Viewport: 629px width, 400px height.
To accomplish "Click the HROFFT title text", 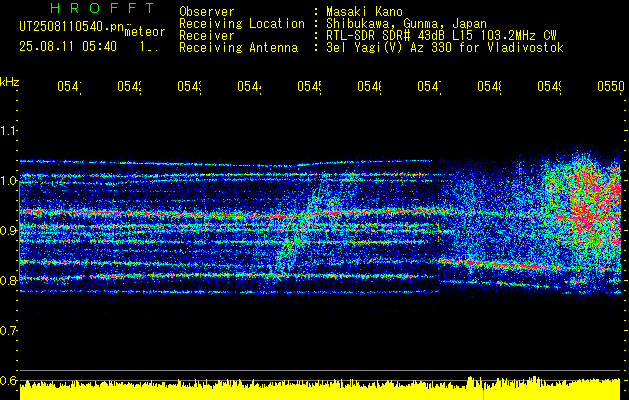I will pos(103,8).
